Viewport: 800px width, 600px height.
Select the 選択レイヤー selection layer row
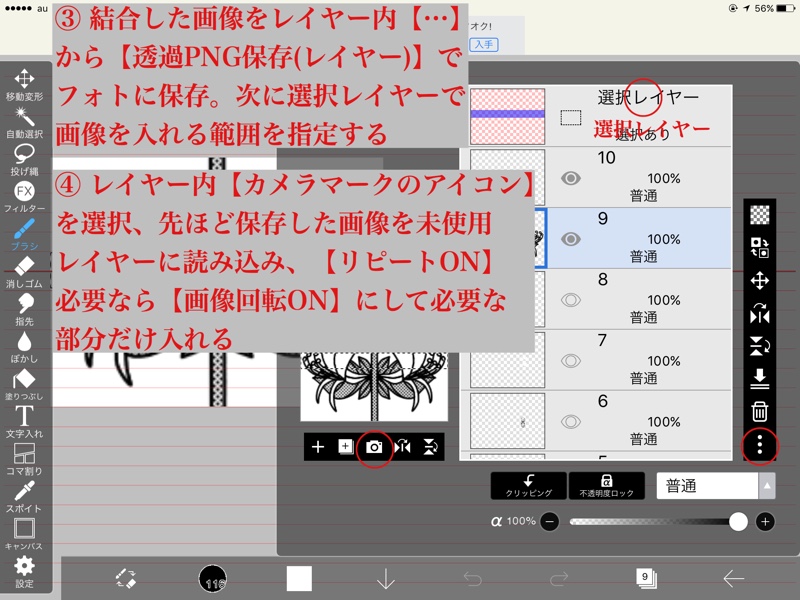point(596,116)
